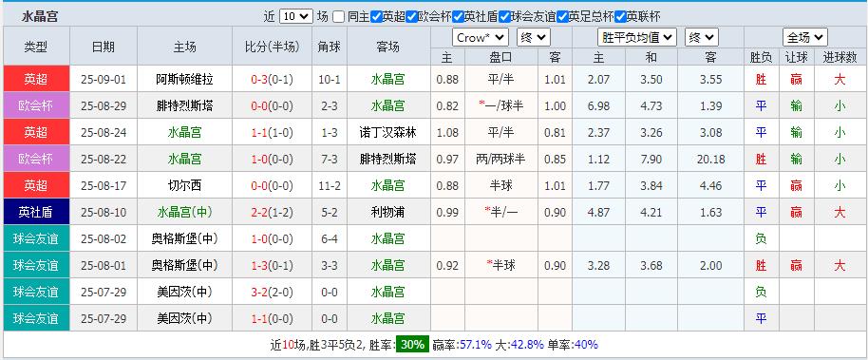
Task: Open the recent matches count dropdown (10)
Action: [x=296, y=16]
